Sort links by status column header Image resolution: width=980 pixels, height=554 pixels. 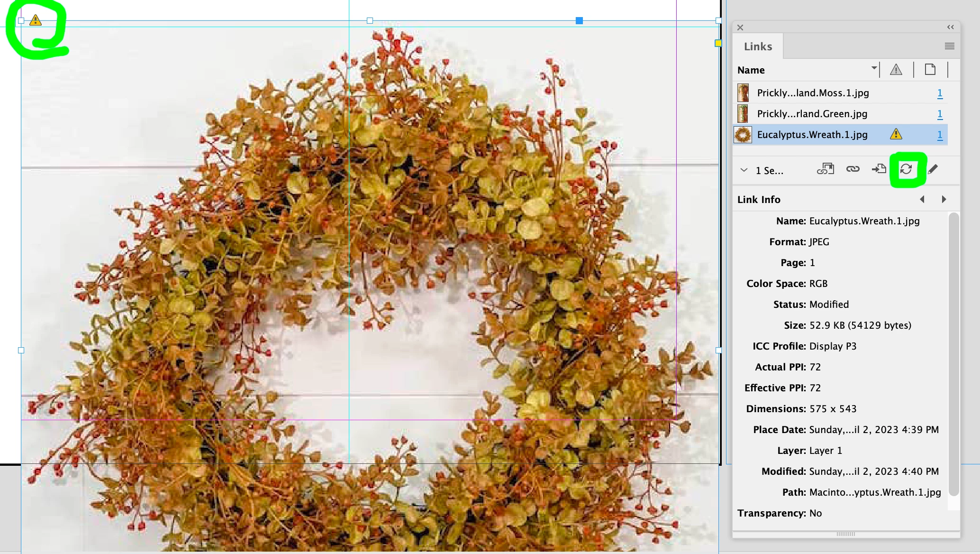pos(896,70)
